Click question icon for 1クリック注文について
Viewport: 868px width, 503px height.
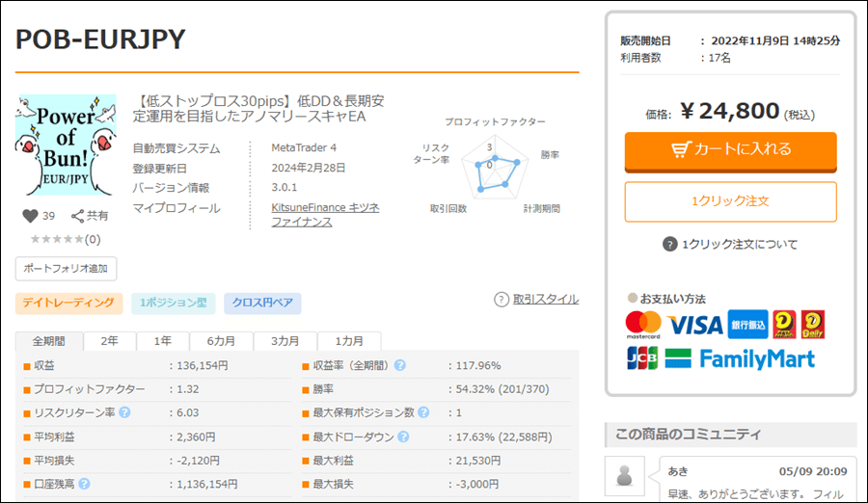(670, 244)
